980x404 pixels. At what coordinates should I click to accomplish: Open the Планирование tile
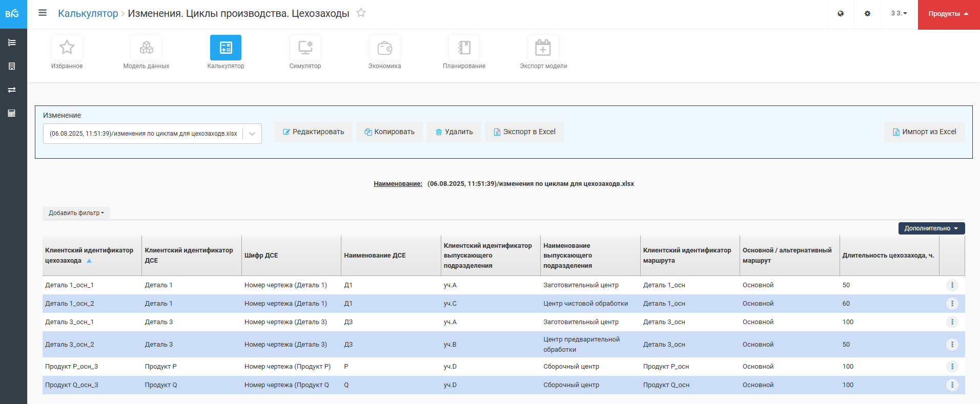click(x=464, y=48)
